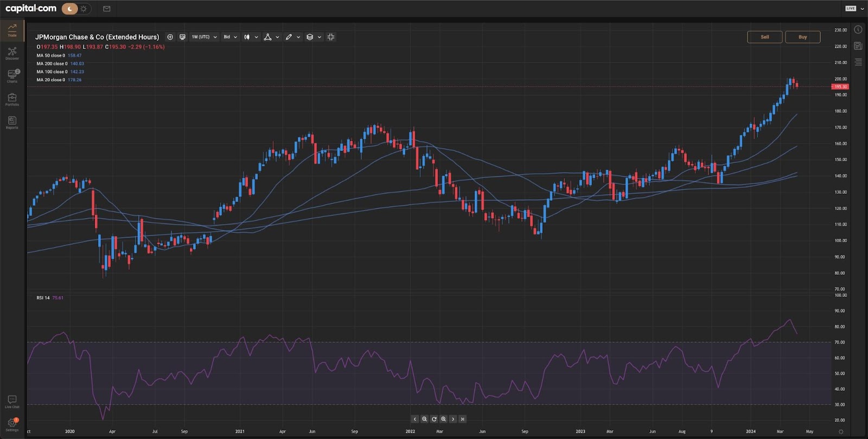Expand the indicators dropdown arrow
This screenshot has width=868, height=439.
click(x=277, y=37)
